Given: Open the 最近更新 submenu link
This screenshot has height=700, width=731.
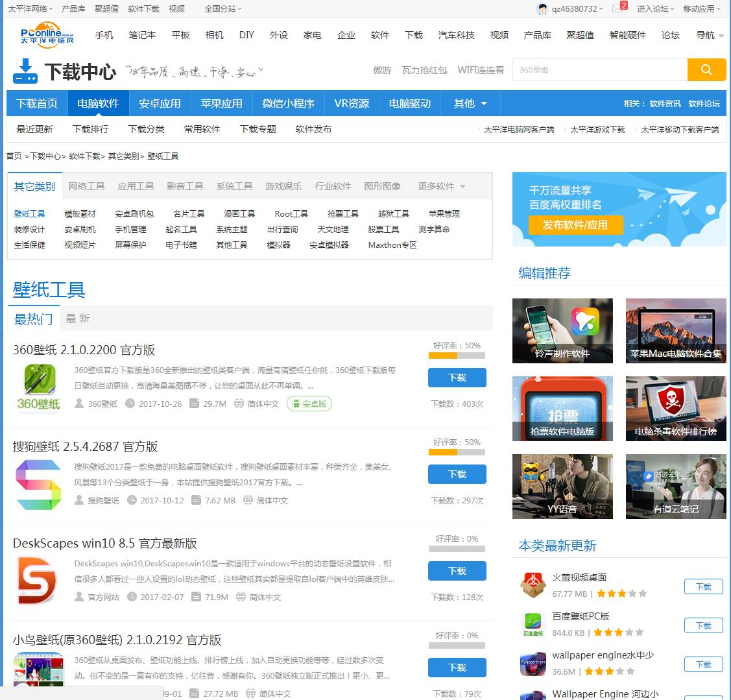Looking at the screenshot, I should pos(34,129).
